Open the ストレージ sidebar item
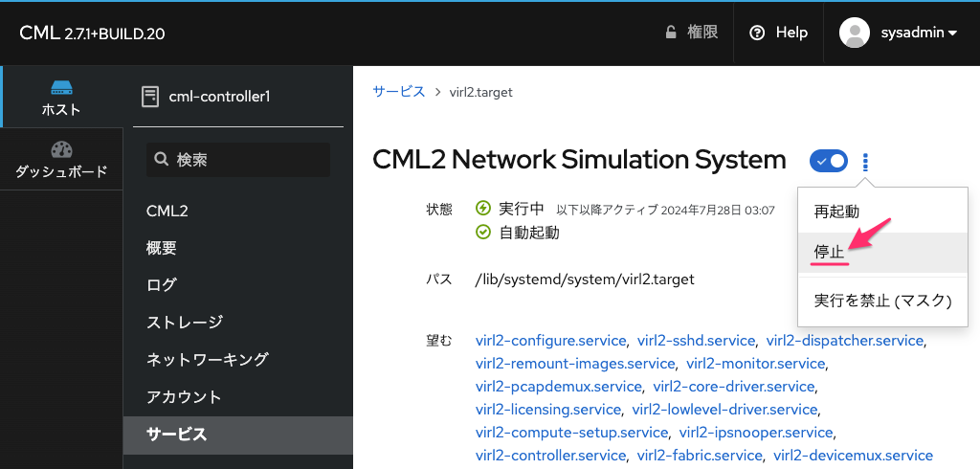Viewport: 980px width, 469px height. click(x=238, y=323)
